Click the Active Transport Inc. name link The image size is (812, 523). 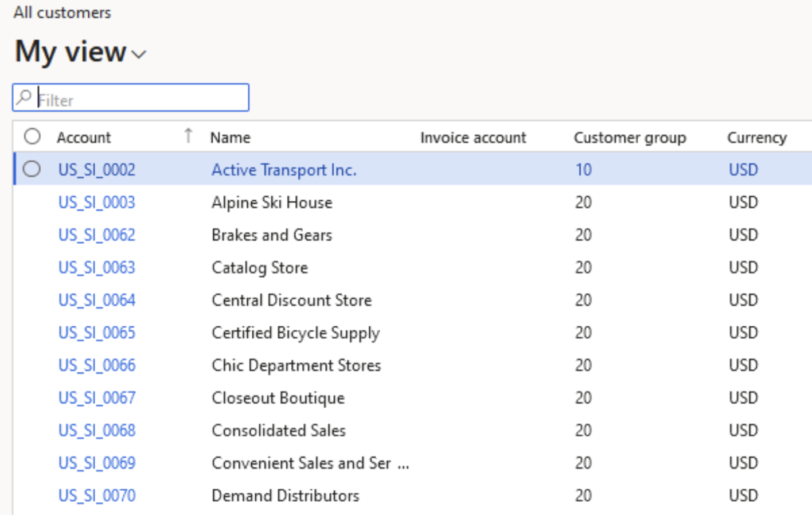tap(284, 170)
